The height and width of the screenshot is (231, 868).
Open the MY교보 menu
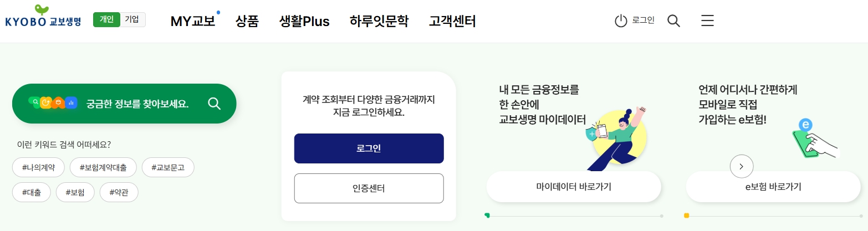tap(193, 22)
